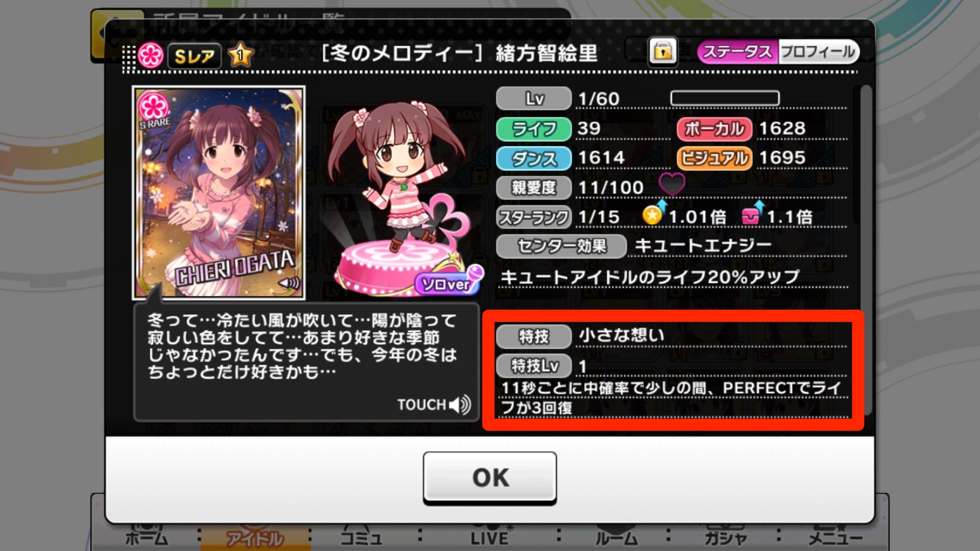Toggle the card lock icon
980x551 pixels.
(663, 52)
